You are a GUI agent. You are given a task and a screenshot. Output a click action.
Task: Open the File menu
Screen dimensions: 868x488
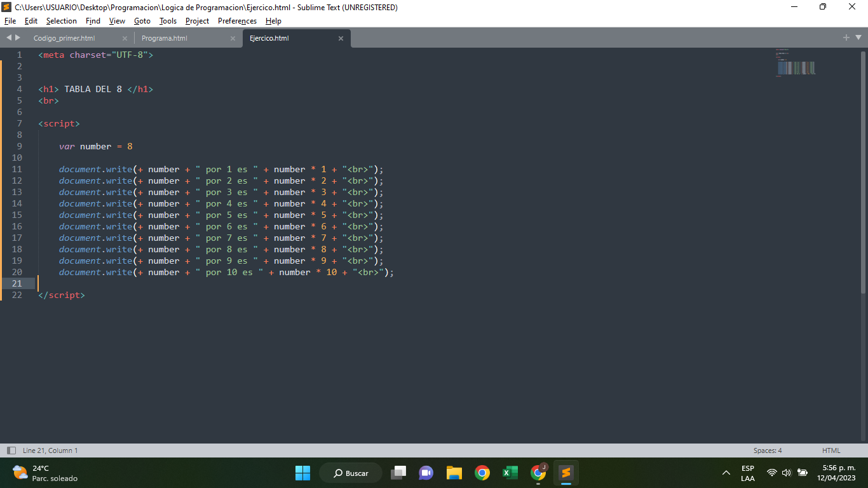10,21
